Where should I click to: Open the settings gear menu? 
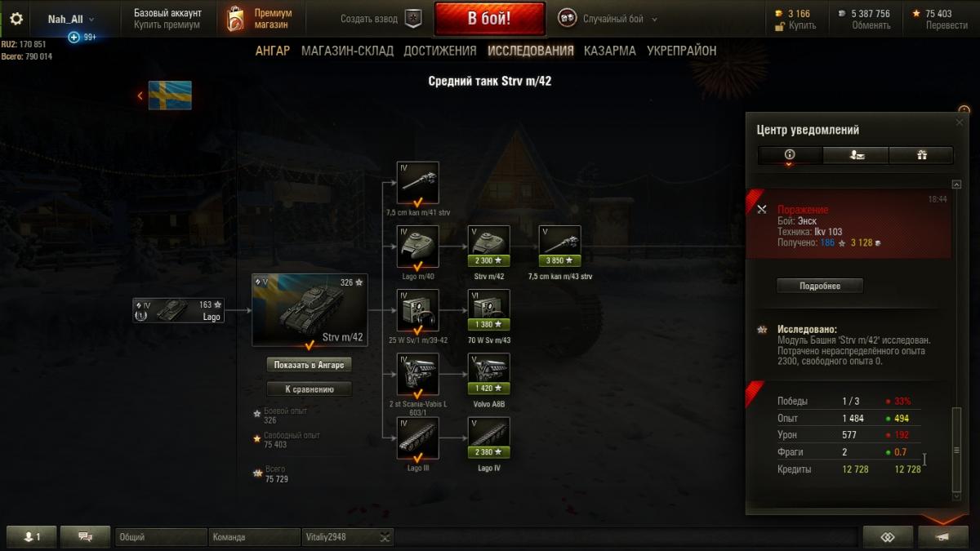click(16, 18)
